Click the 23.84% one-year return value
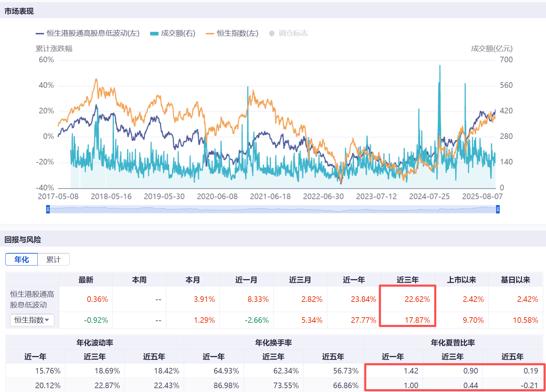This screenshot has height=392, width=546. point(363,299)
